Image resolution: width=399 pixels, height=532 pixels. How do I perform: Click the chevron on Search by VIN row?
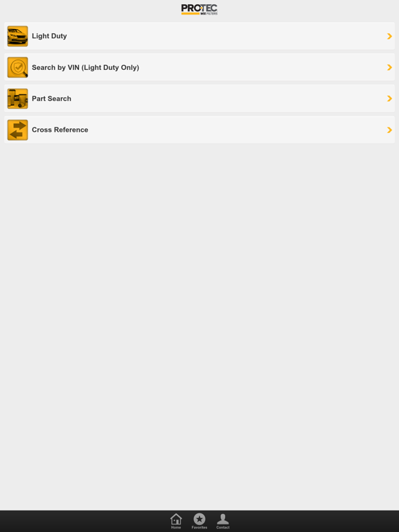[389, 67]
